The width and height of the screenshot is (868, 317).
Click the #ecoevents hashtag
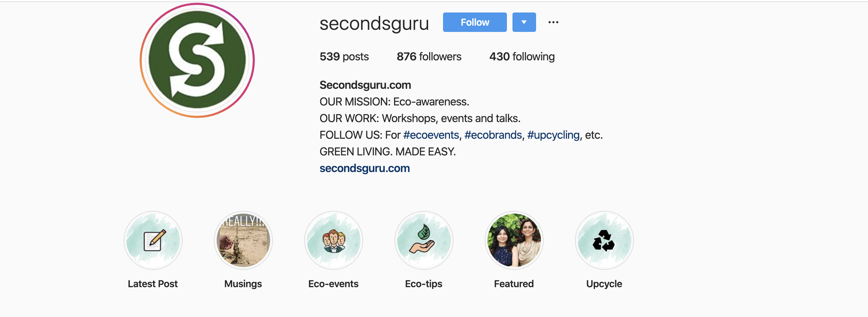click(x=431, y=135)
